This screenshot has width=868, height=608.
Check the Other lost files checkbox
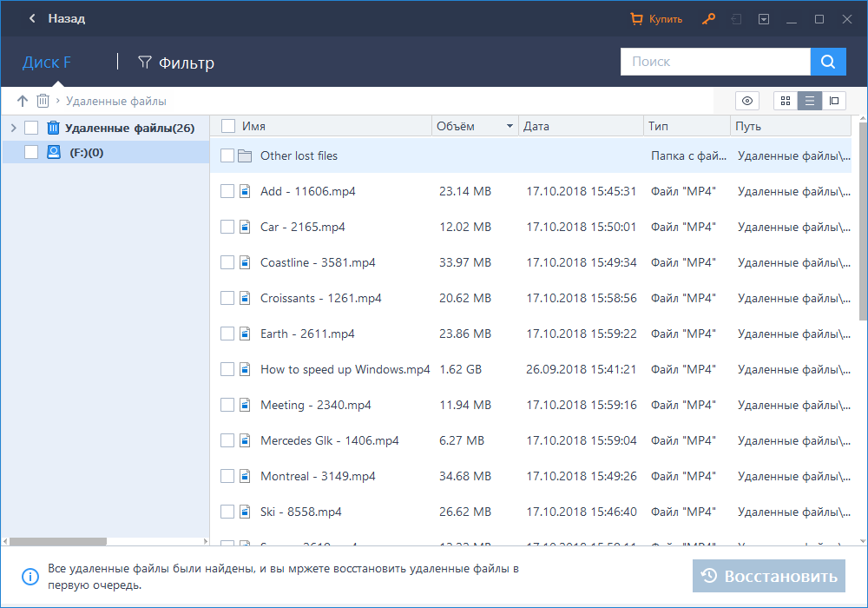tap(227, 155)
